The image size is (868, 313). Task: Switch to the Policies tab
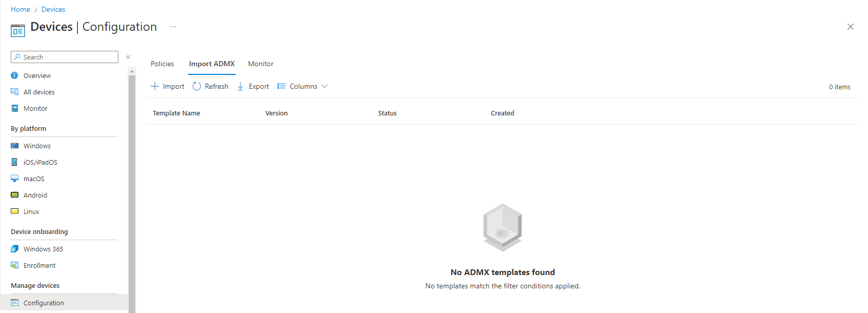click(x=162, y=64)
